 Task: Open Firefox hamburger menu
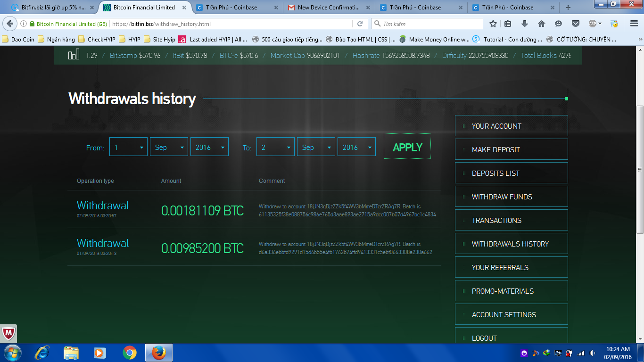click(x=634, y=24)
